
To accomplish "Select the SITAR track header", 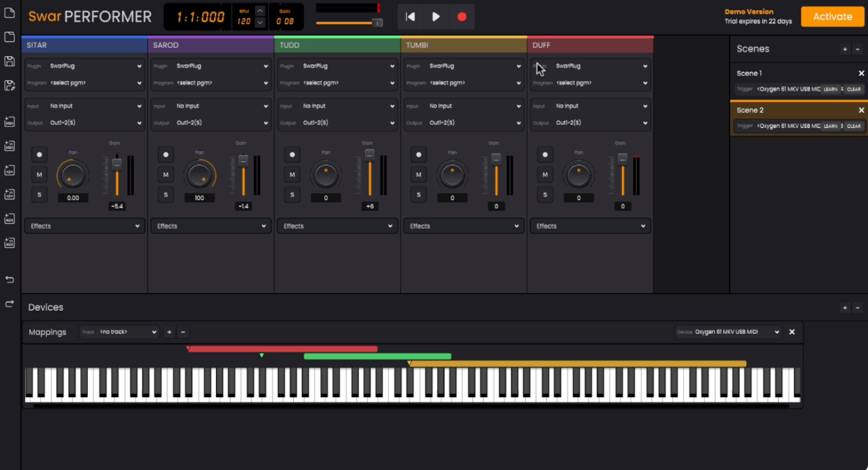I will 84,45.
